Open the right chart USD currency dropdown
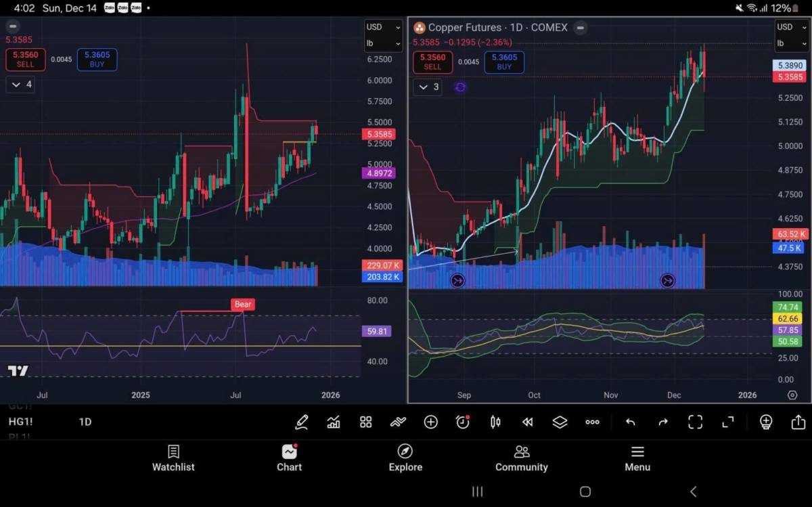Viewport: 812px width, 507px height. [x=791, y=27]
